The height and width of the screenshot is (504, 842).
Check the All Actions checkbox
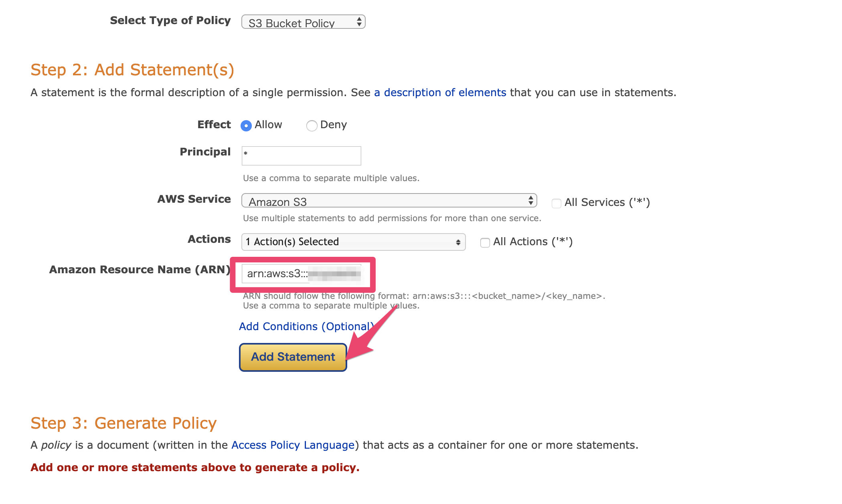pyautogui.click(x=485, y=243)
